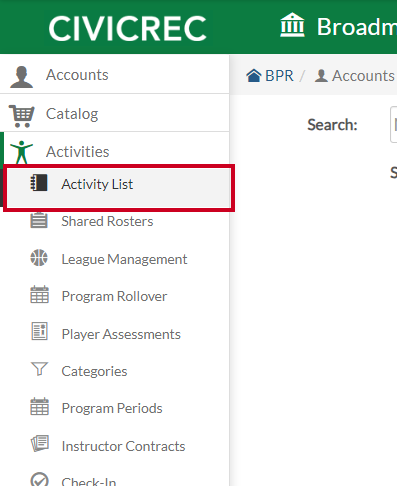
Task: Click the Player Assessments form icon
Action: 39,331
